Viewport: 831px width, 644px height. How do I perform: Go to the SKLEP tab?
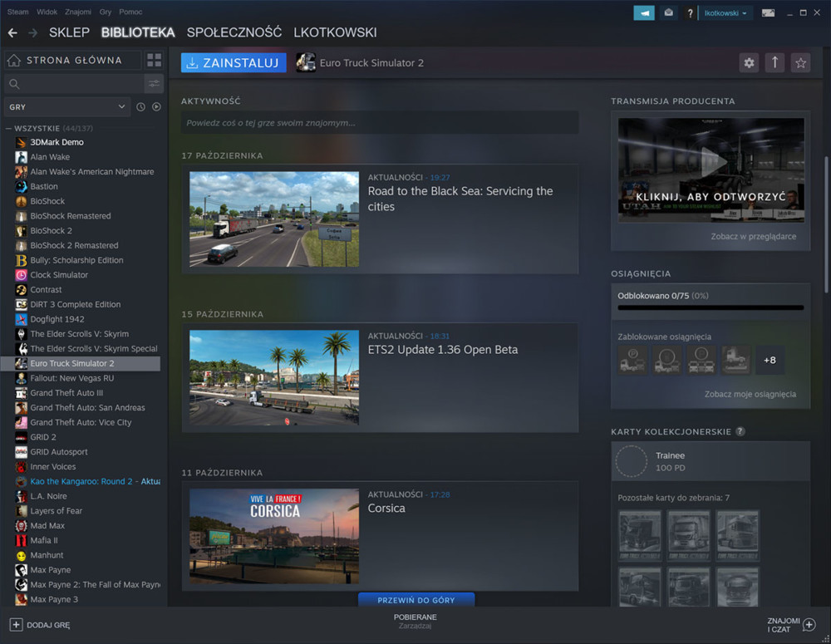click(70, 33)
